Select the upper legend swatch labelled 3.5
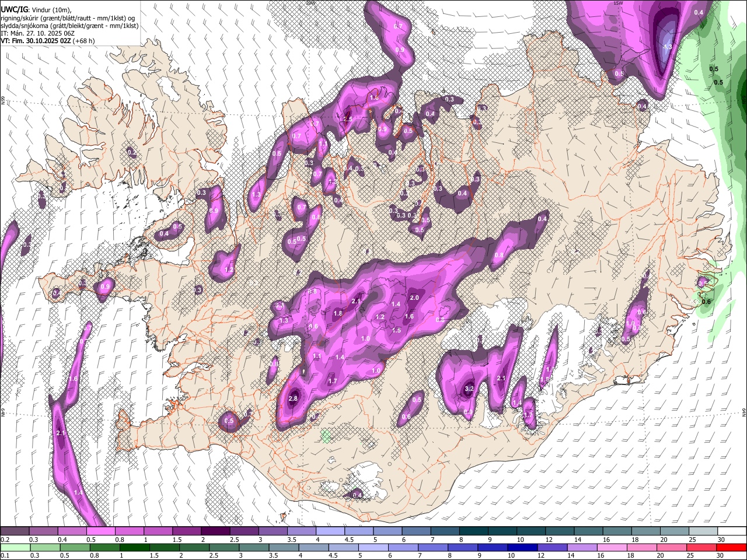 [301, 531]
